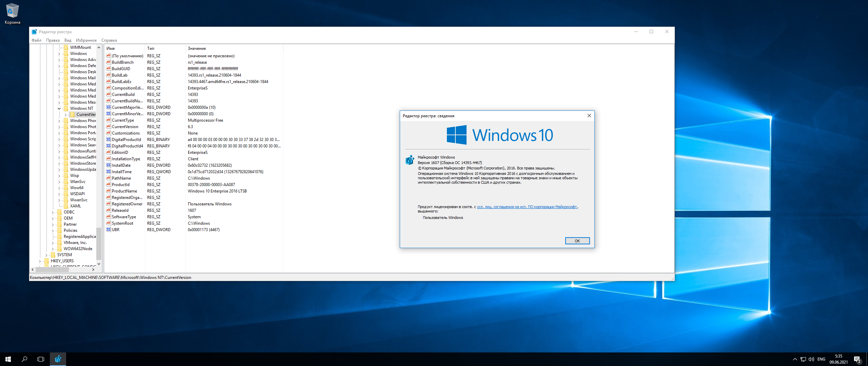Viewport: 868px width, 366px height.
Task: Expand the HKEY_USERS tree key
Action: pos(40,261)
